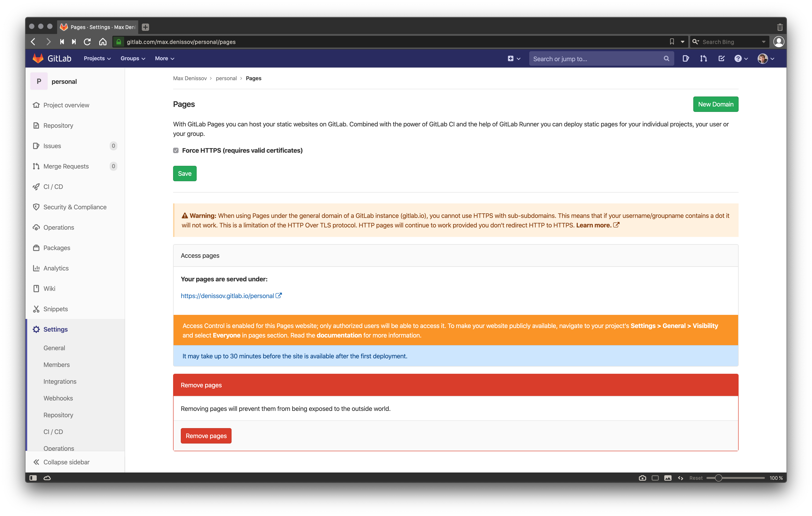Open the Search Bing engine dropdown arrow

[x=764, y=42]
